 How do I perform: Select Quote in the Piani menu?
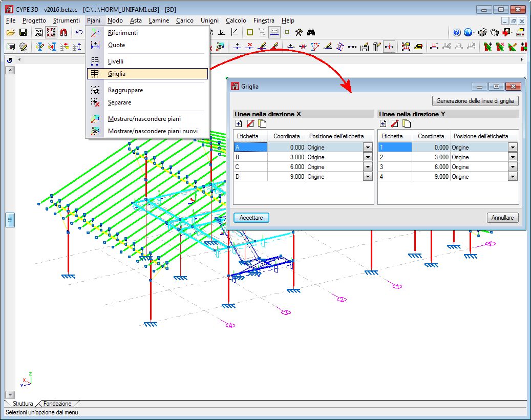tap(147, 45)
